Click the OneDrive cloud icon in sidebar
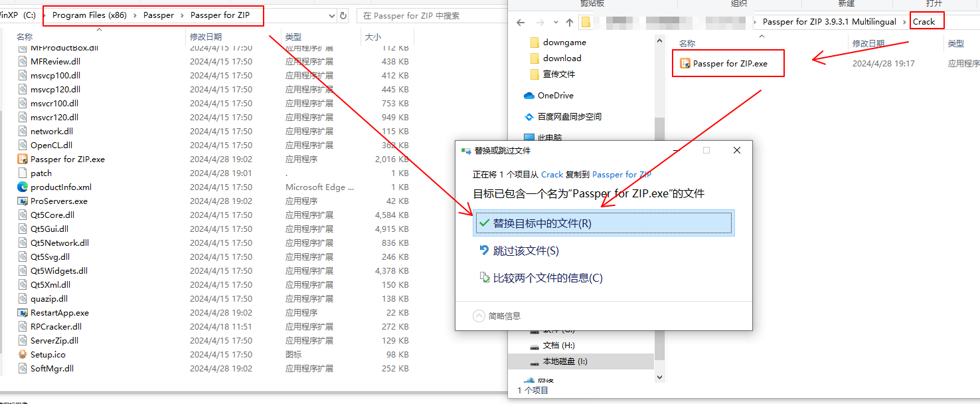Image resolution: width=980 pixels, height=404 pixels. pyautogui.click(x=529, y=96)
